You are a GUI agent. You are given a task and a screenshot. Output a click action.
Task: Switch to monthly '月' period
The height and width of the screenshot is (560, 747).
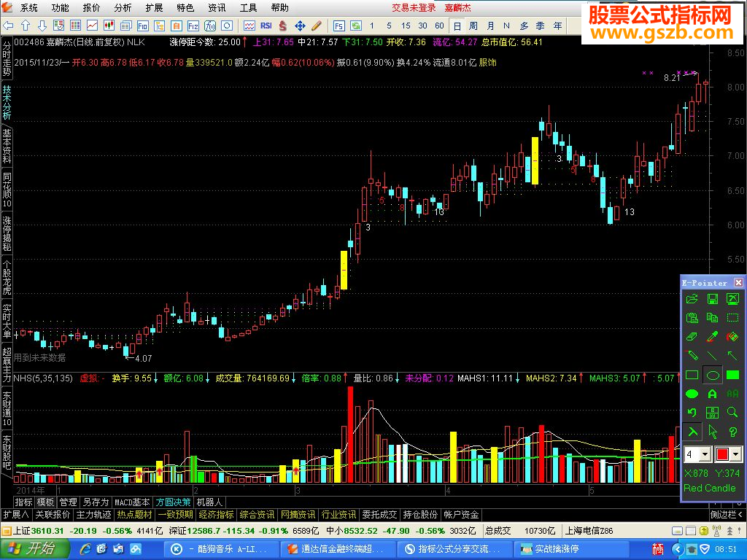pyautogui.click(x=490, y=26)
